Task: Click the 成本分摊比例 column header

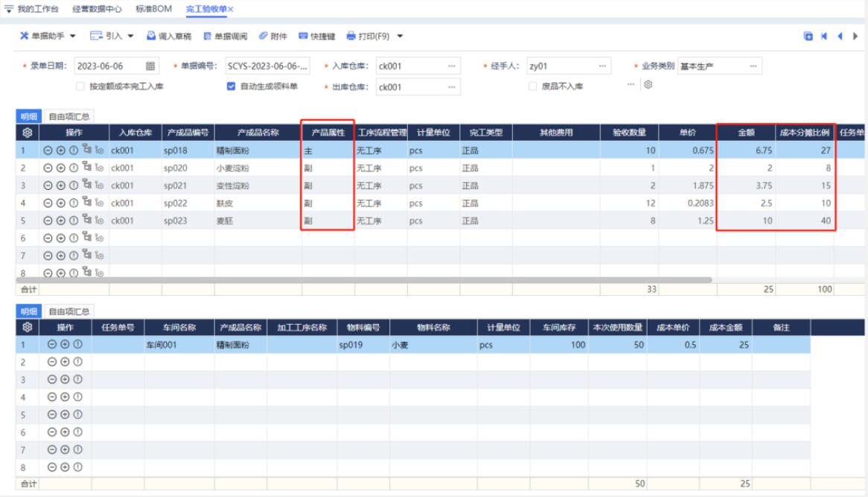Action: (804, 133)
